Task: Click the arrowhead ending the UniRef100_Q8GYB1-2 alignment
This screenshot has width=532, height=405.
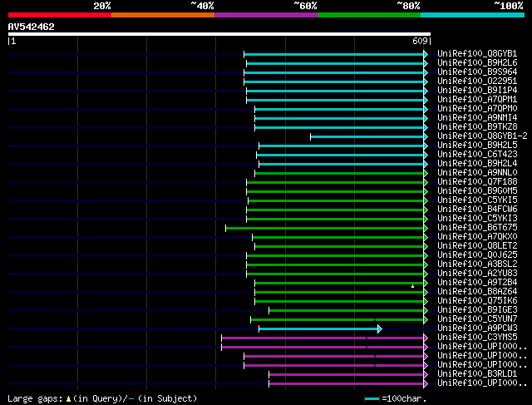Action: (426, 136)
